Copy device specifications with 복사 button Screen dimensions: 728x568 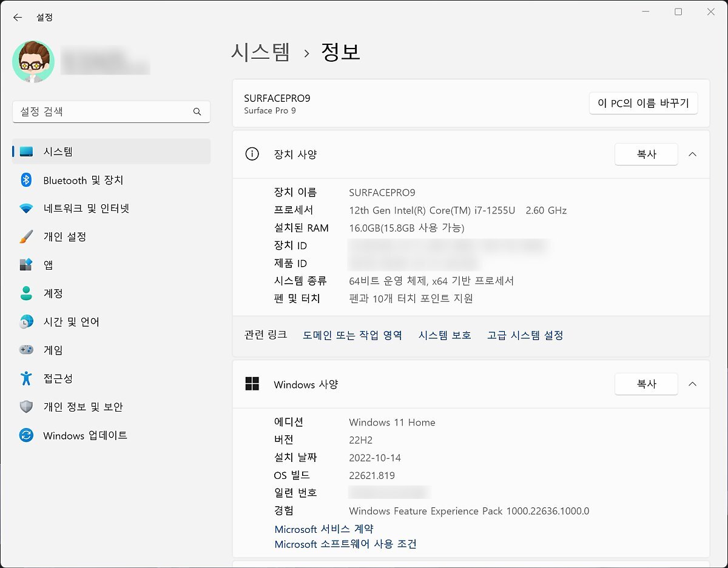[646, 154]
